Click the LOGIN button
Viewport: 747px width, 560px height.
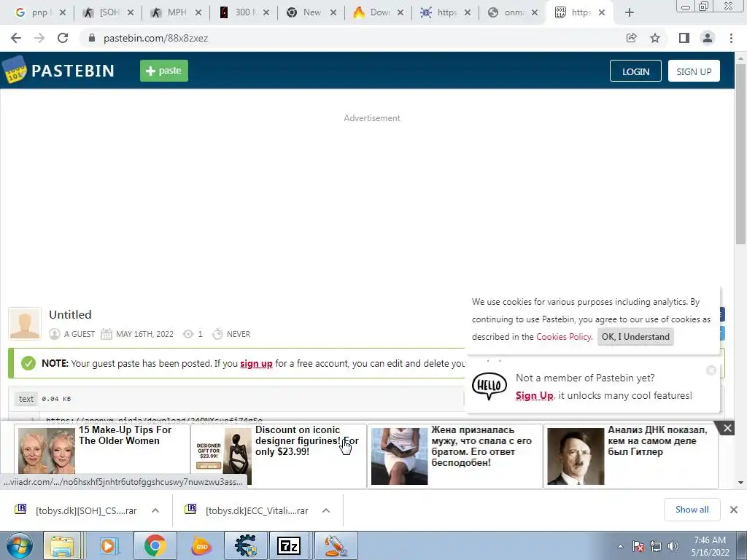635,71
